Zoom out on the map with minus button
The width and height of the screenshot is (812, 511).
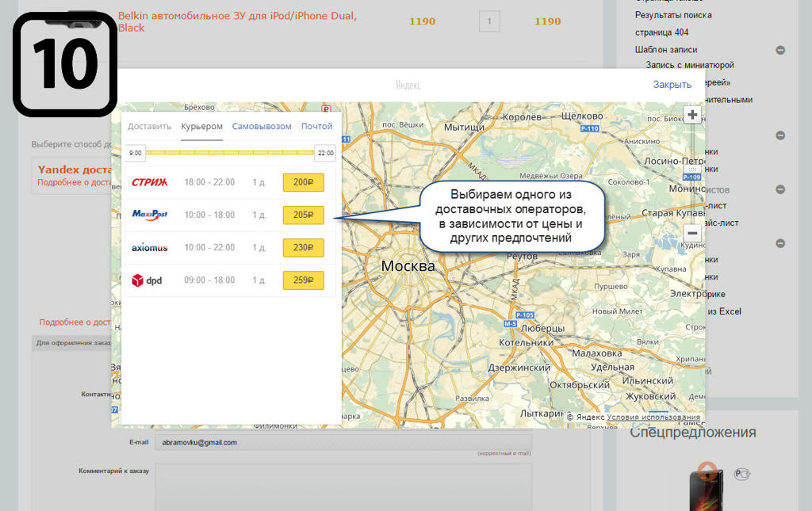coord(692,233)
